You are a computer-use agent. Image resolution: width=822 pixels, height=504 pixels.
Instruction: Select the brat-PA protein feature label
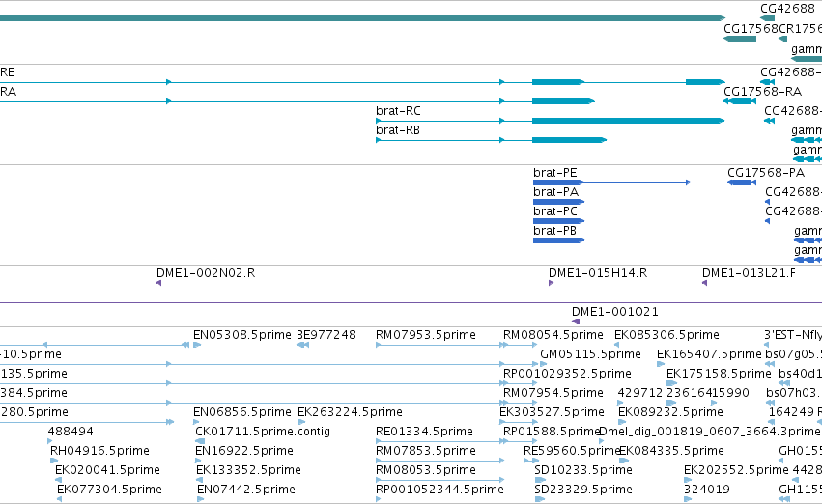[x=555, y=192]
